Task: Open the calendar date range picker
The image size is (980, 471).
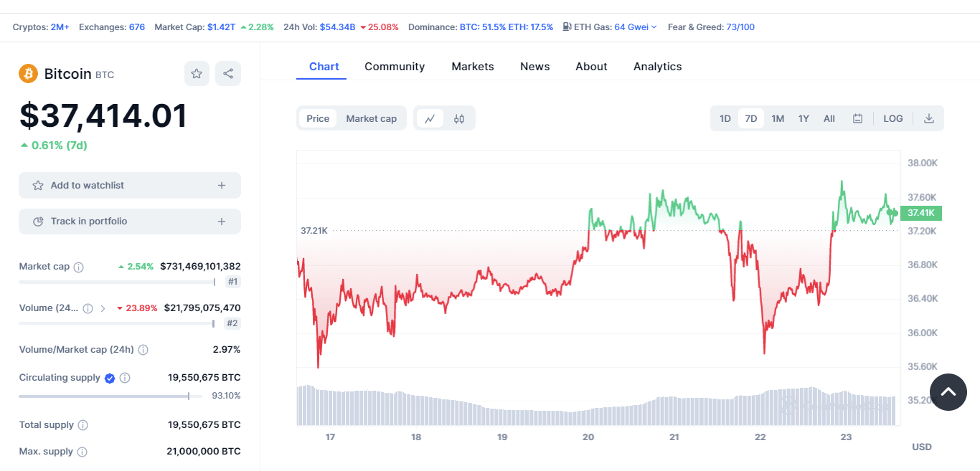Action: (x=857, y=118)
